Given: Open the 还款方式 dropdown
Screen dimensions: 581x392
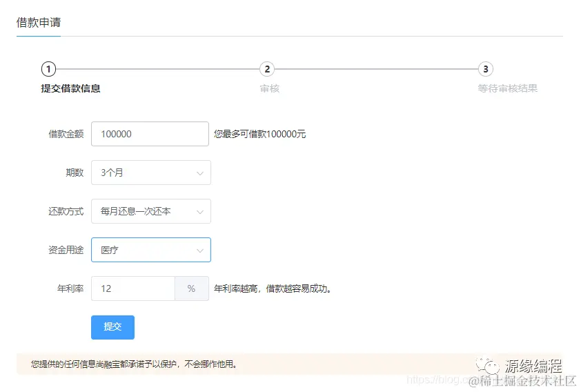Looking at the screenshot, I should 151,211.
